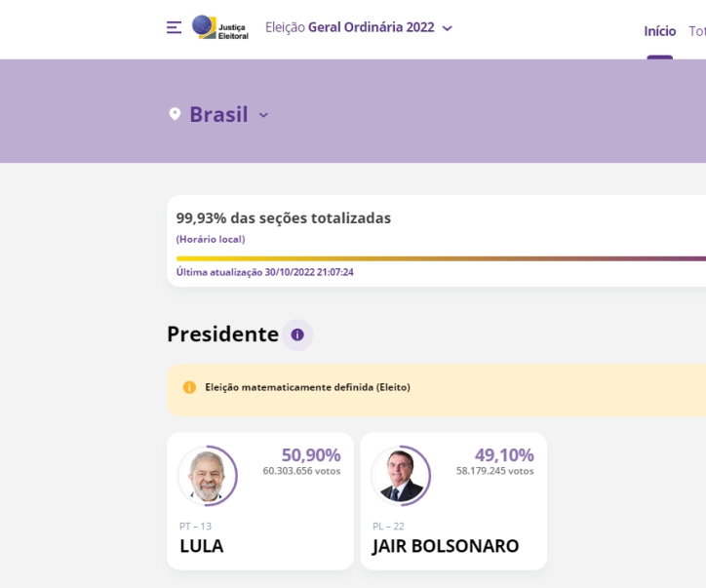Open the Presidente info icon

[x=297, y=334]
